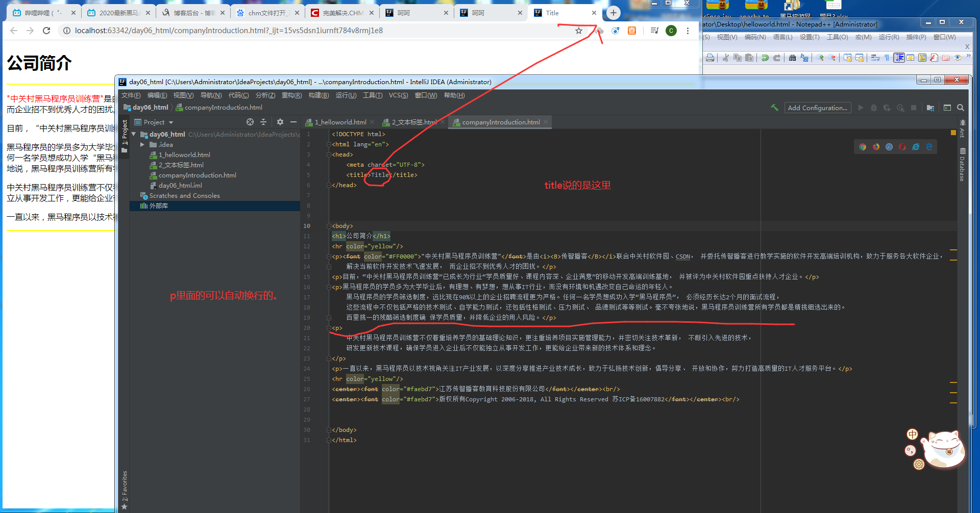Switch to the 博客后台 Chrome tab
980x513 pixels.
click(193, 13)
